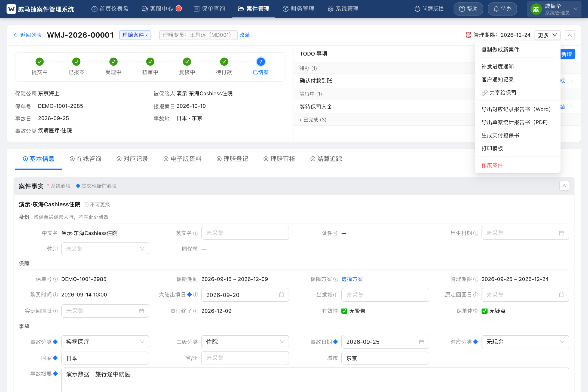
Task: Click calendar icon in 原定回国日 field
Action: click(561, 295)
